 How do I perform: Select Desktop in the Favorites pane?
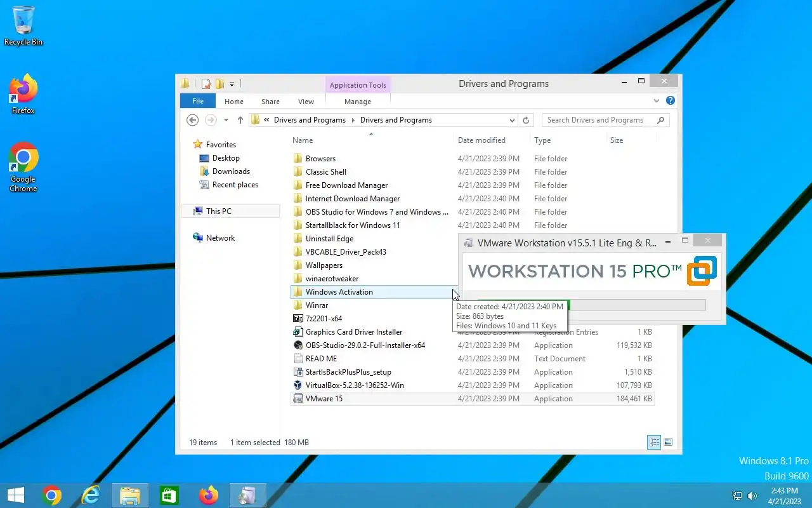[x=226, y=158]
